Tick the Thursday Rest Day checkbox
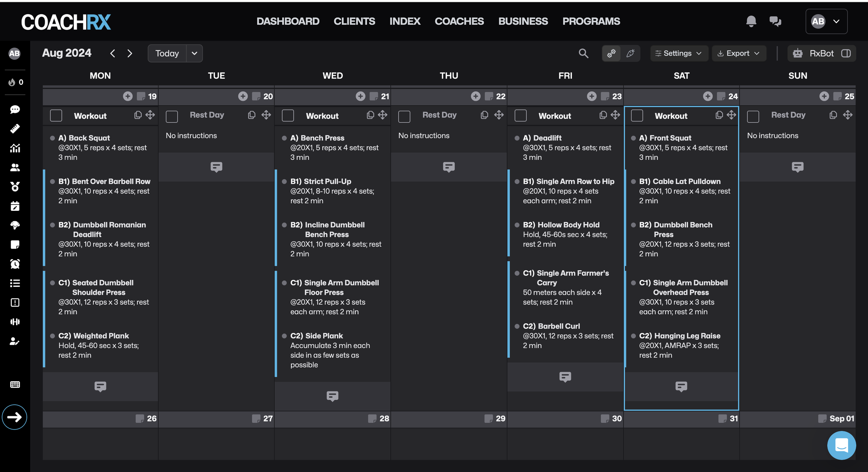Viewport: 868px width, 472px height. tap(404, 116)
